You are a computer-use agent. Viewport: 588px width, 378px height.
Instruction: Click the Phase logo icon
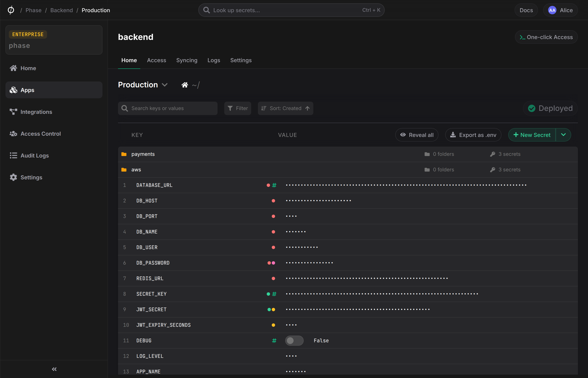[11, 10]
